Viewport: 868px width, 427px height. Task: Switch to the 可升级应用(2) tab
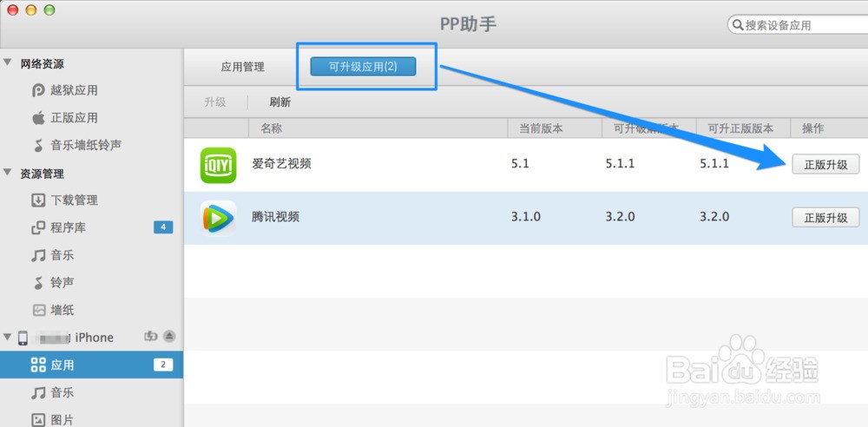point(363,67)
